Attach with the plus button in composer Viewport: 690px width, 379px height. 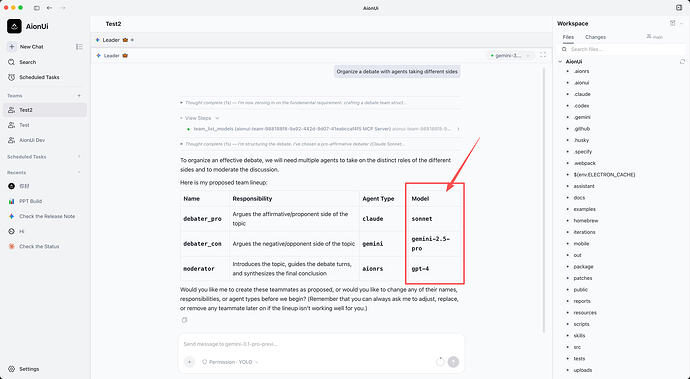(189, 362)
